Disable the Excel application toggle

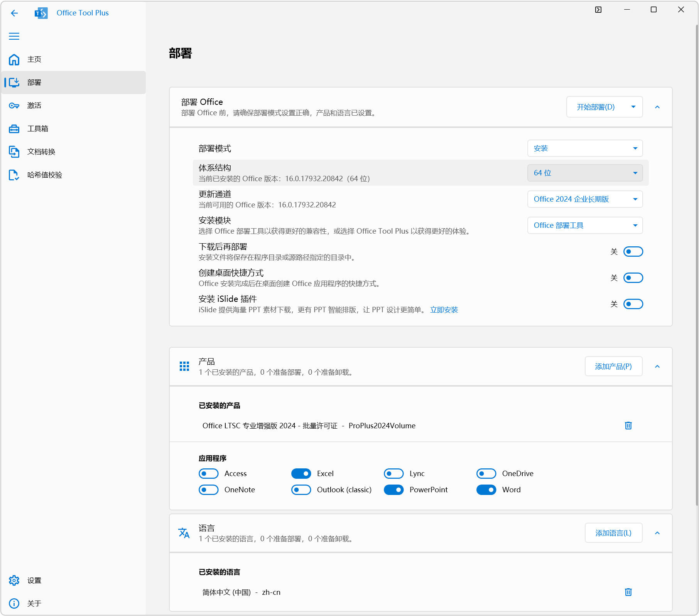click(301, 473)
